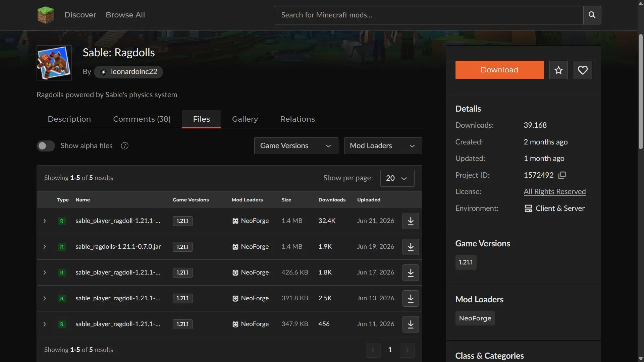This screenshot has width=644, height=362.
Task: Open Browse All in top navigation
Action: [x=125, y=15]
